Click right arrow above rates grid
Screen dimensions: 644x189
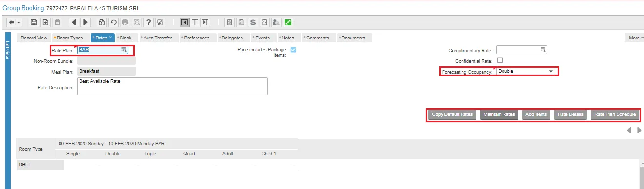[639, 130]
